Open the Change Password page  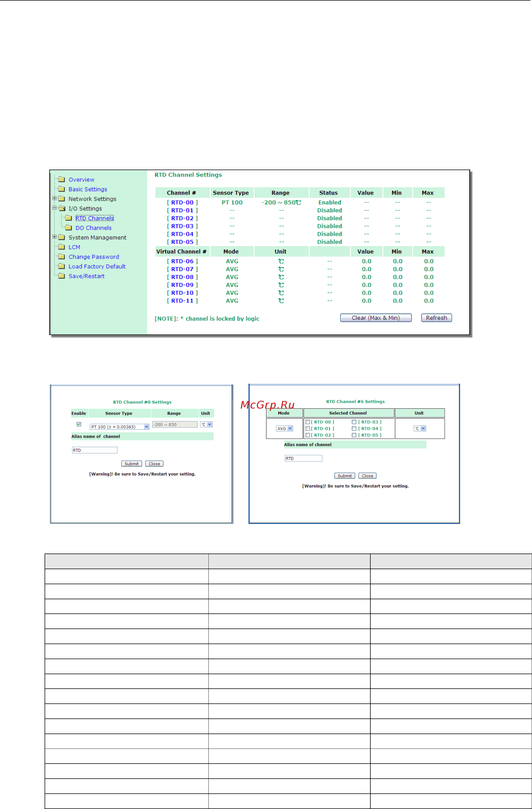coord(94,257)
